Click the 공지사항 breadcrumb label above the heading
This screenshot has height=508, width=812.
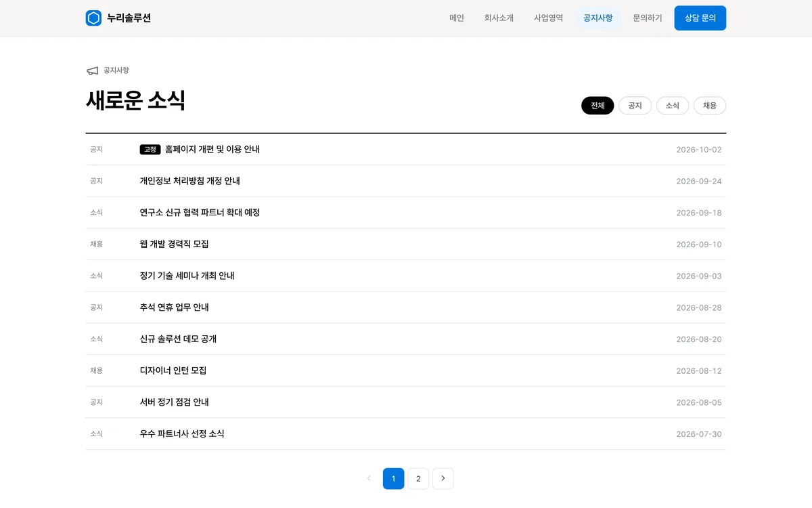tap(116, 70)
